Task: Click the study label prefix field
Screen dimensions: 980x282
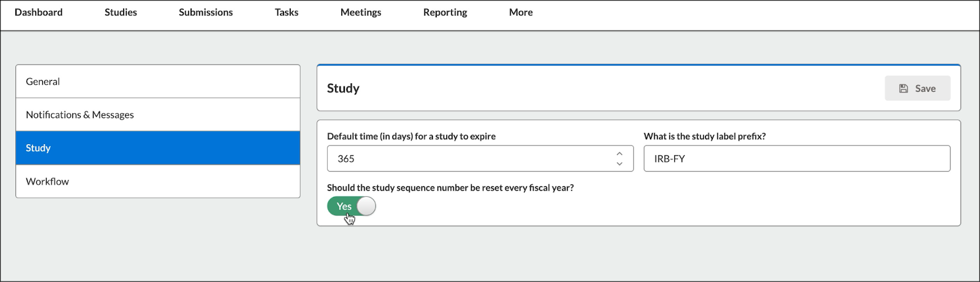Action: pos(797,159)
